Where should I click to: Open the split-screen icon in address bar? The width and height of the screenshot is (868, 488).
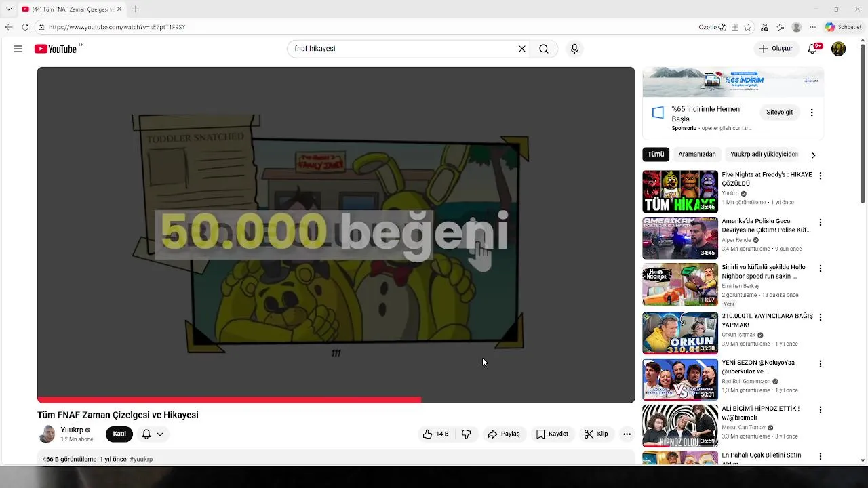point(734,27)
